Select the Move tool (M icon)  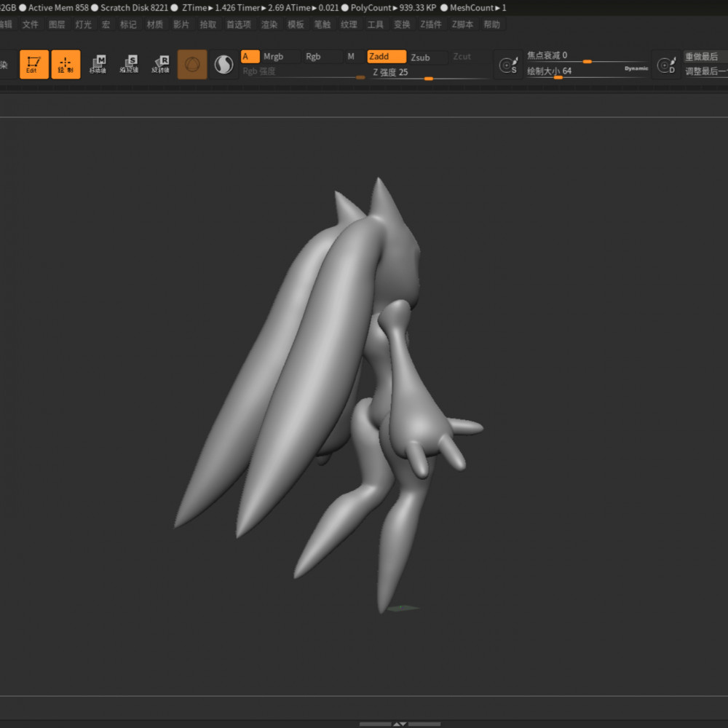coord(98,64)
